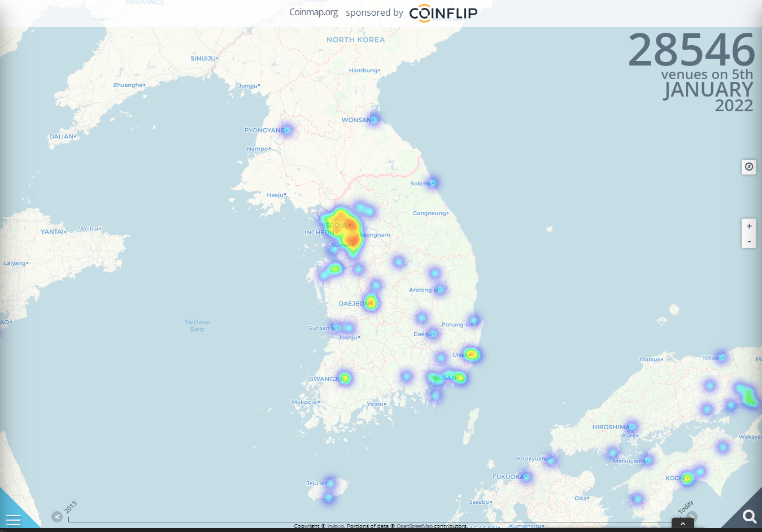The width and height of the screenshot is (762, 532).
Task: Click the compass locate-me icon
Action: pyautogui.click(x=749, y=167)
